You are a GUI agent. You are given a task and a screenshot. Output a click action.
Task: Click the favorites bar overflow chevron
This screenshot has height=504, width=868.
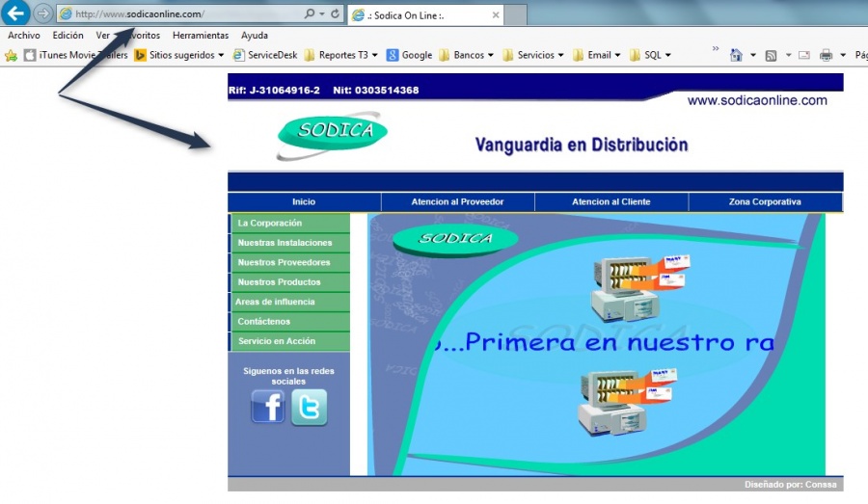pyautogui.click(x=716, y=49)
